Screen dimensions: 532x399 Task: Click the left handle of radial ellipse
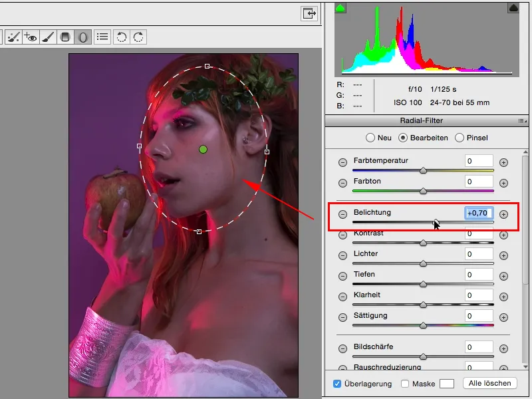pyautogui.click(x=139, y=146)
